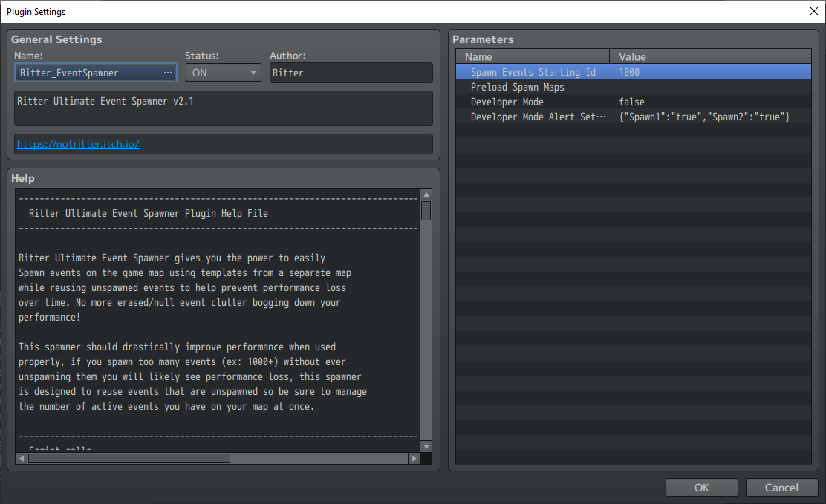This screenshot has width=826, height=504.
Task: Click the Help scroll up arrow
Action: tap(426, 194)
